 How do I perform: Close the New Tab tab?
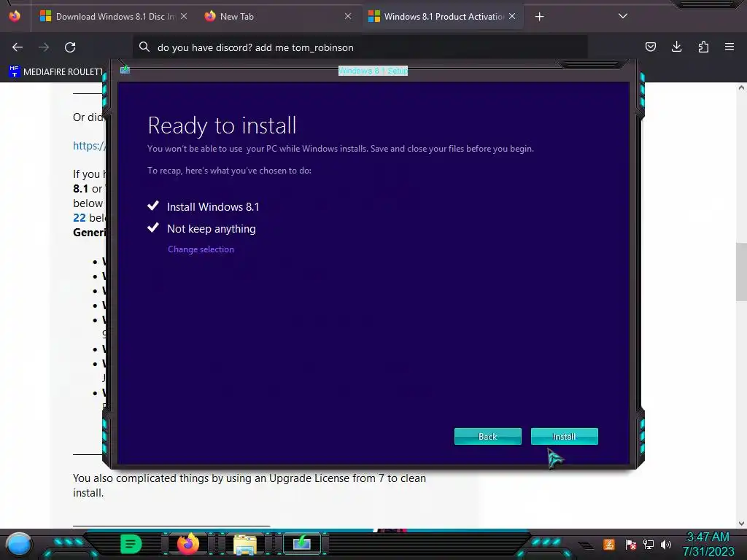point(348,16)
